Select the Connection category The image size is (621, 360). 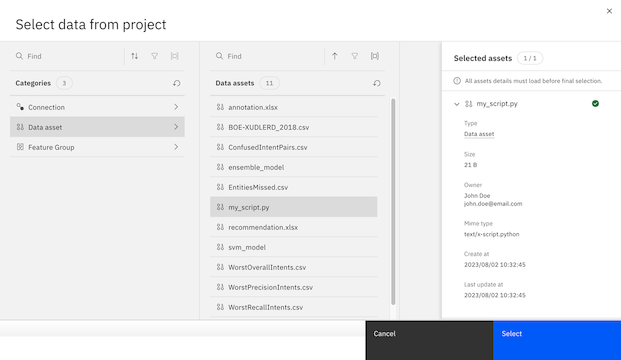point(97,107)
